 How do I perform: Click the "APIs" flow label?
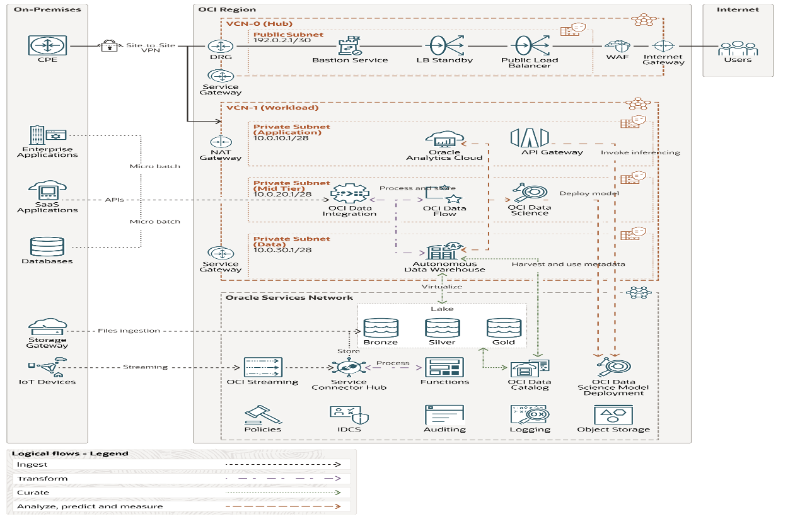coord(113,200)
